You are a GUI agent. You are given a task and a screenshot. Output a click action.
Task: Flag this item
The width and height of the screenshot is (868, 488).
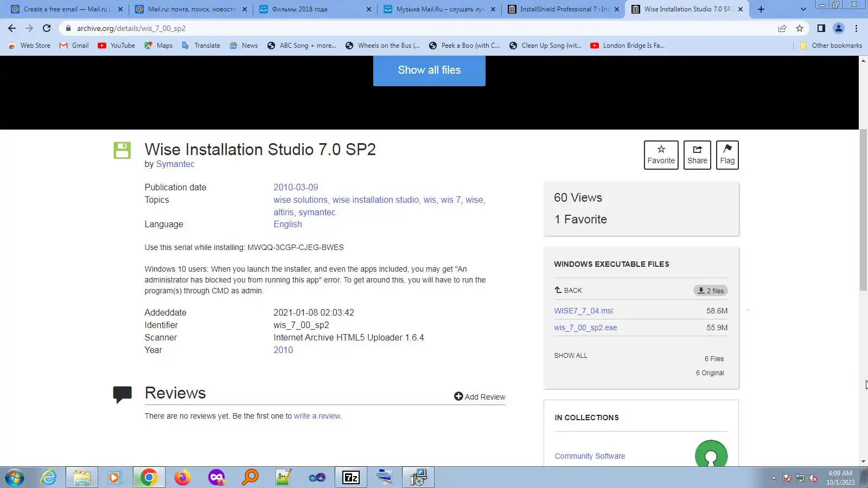pyautogui.click(x=727, y=155)
